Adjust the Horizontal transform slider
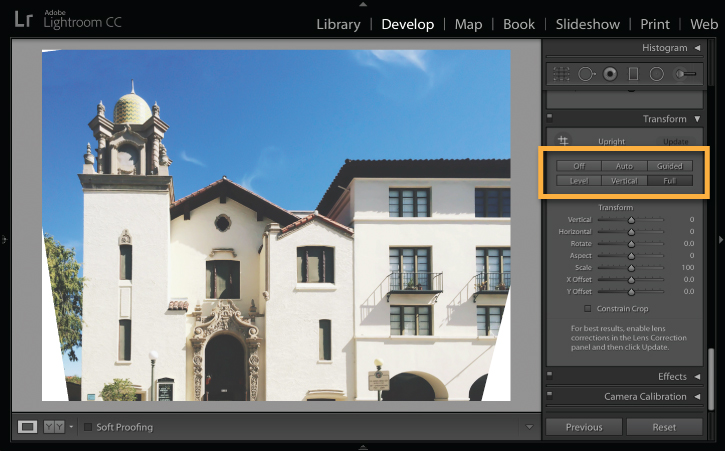The image size is (725, 451). click(x=631, y=232)
